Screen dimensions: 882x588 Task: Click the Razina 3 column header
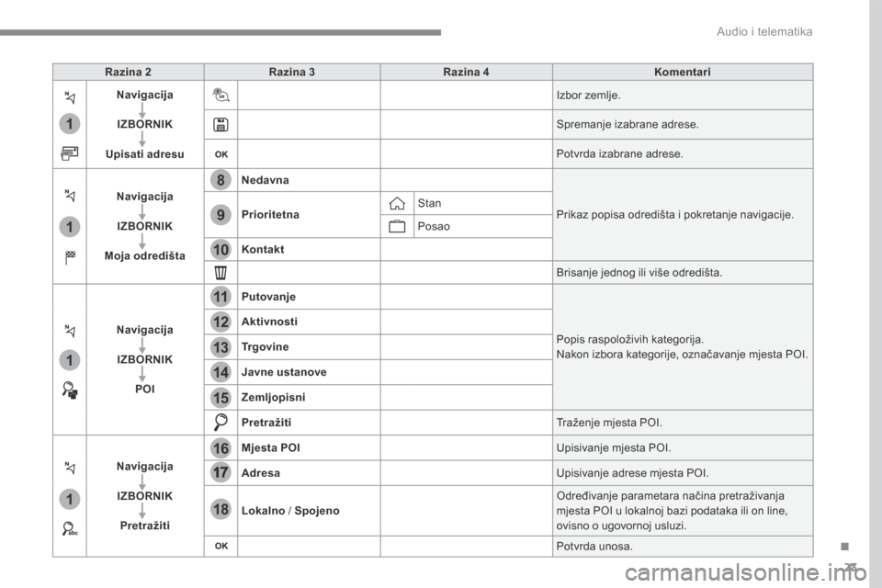click(x=292, y=72)
